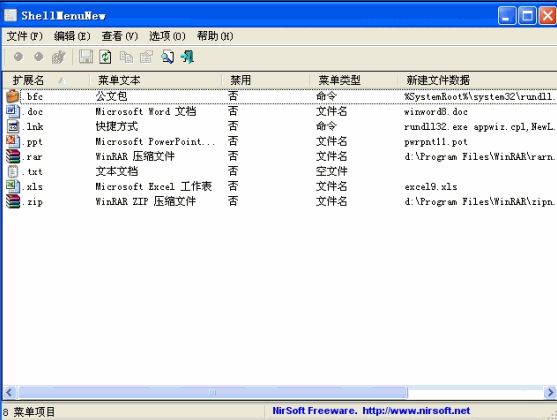Select the .lnk extension entry
The height and width of the screenshot is (420, 557).
tap(32, 126)
